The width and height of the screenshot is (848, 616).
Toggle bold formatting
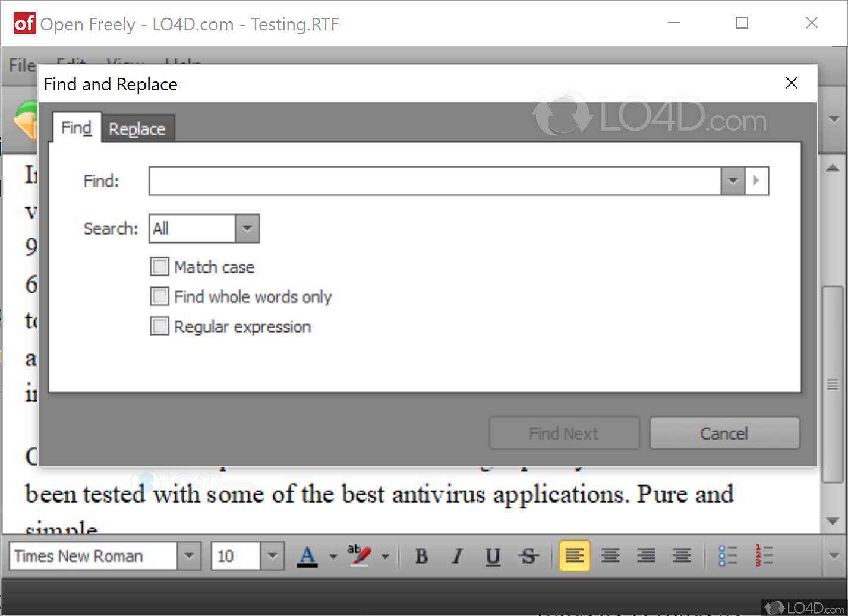click(x=421, y=556)
